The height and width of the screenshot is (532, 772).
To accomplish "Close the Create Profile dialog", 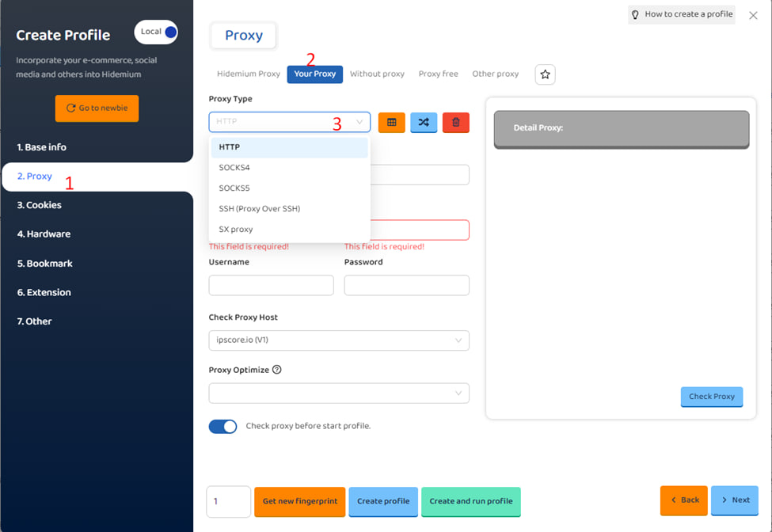I will pyautogui.click(x=753, y=15).
